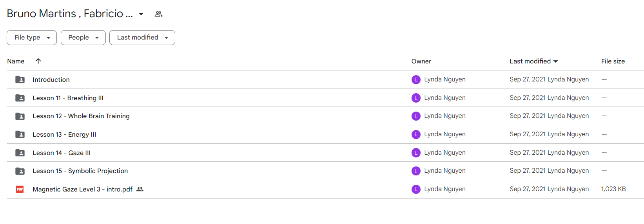
Task: Click the File size column header
Action: (613, 61)
